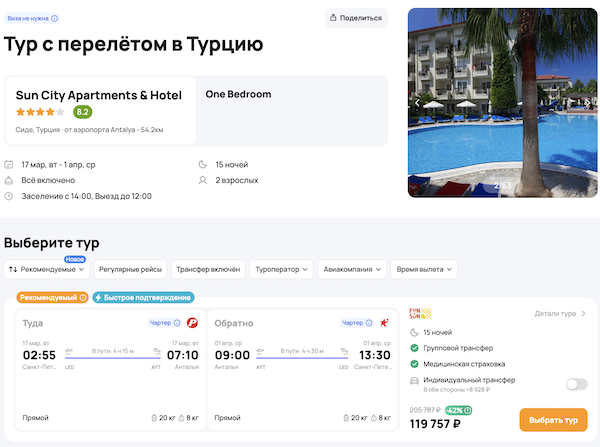Show next hotel photo with right arrow
Screen dimensions: 600x447
pyautogui.click(x=587, y=102)
